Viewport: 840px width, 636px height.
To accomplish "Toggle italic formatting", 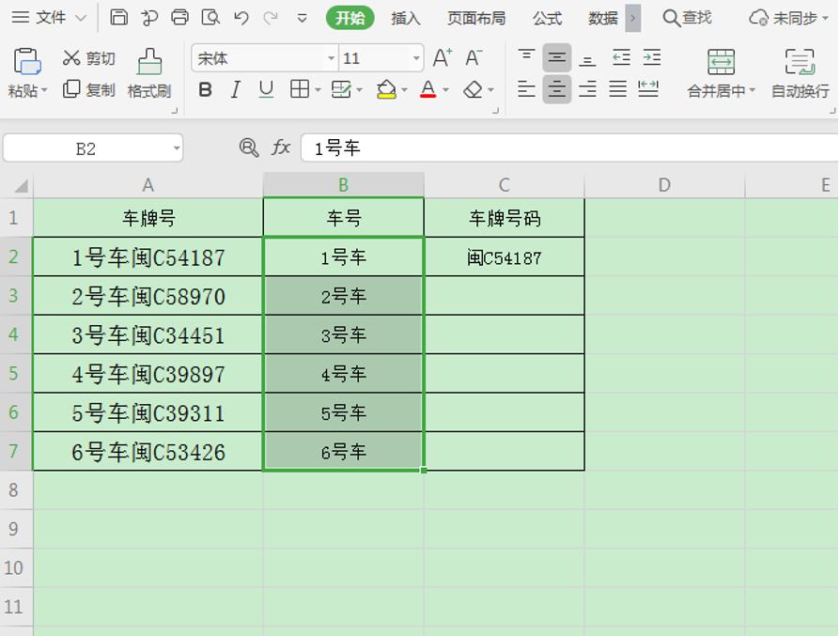I will click(235, 90).
